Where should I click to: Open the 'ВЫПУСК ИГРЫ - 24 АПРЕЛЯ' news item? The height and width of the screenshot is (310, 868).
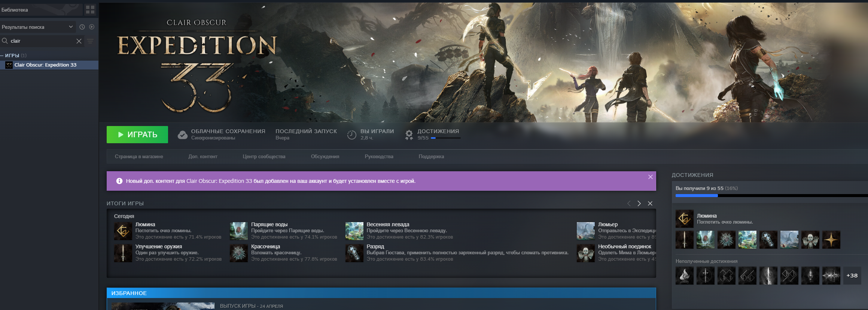tap(252, 306)
